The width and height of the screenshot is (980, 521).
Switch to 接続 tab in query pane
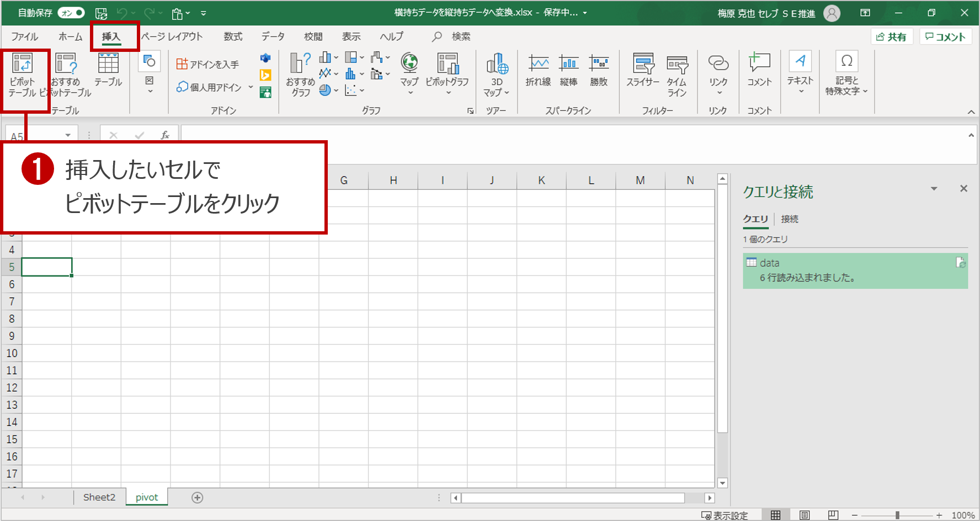pos(790,219)
